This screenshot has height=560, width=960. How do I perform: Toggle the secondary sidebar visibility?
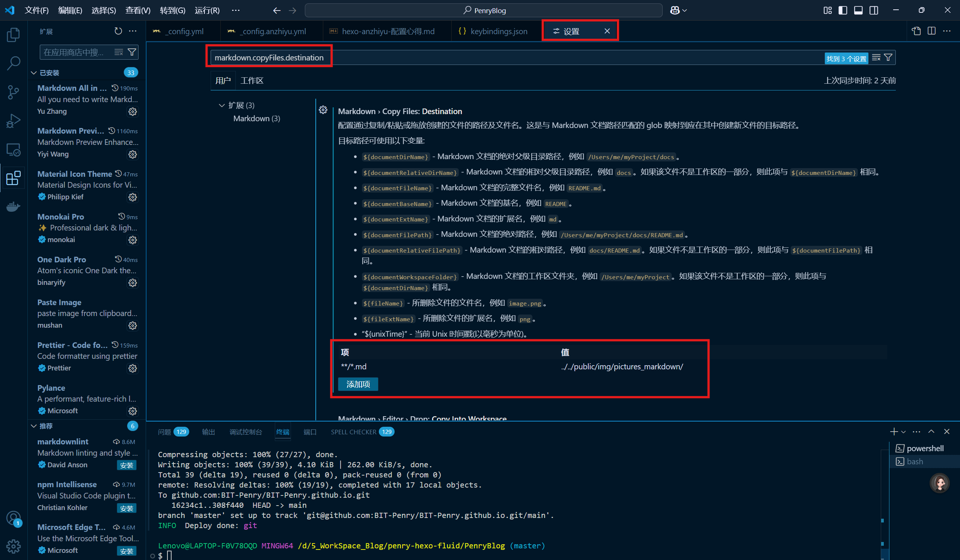(x=874, y=10)
